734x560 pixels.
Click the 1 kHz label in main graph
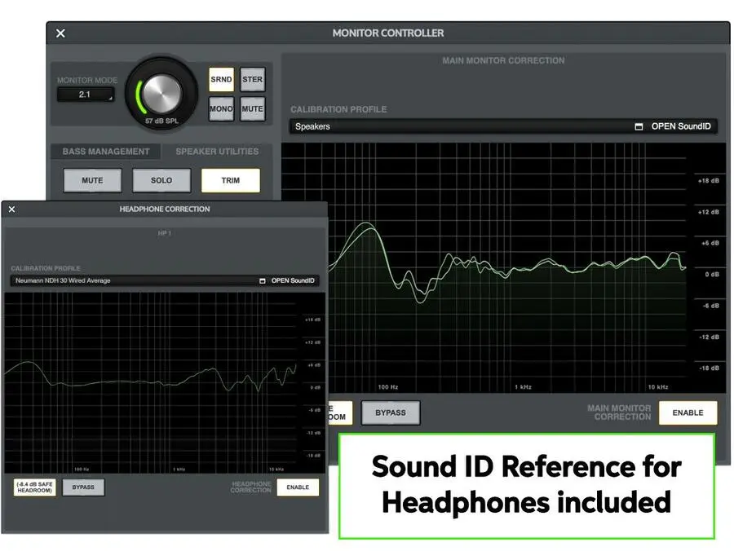[523, 387]
